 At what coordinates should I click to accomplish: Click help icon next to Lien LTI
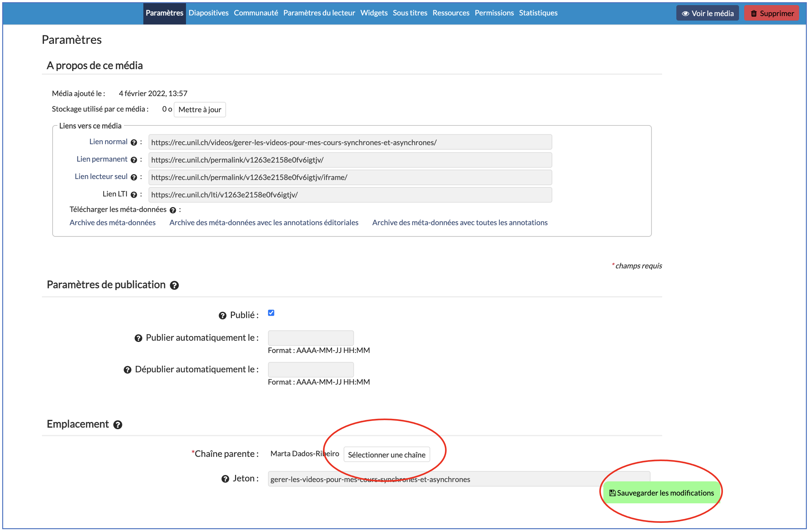pos(134,194)
